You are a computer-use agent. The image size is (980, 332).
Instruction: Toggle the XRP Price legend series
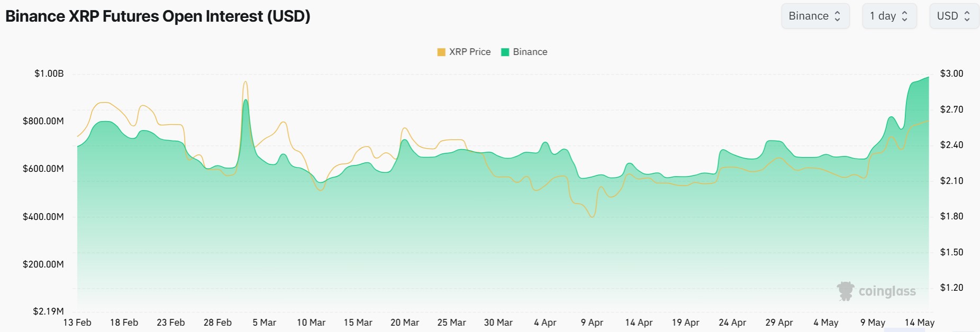pos(464,52)
